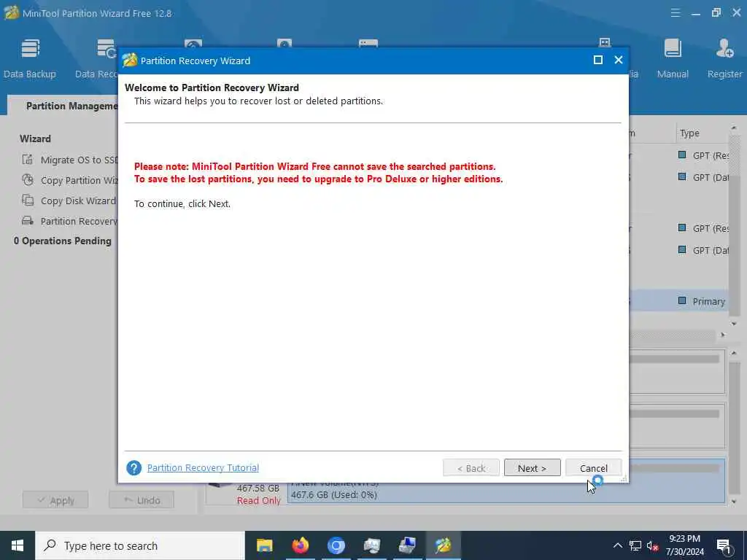Open File Explorer from the taskbar
The width and height of the screenshot is (747, 560).
[x=264, y=545]
